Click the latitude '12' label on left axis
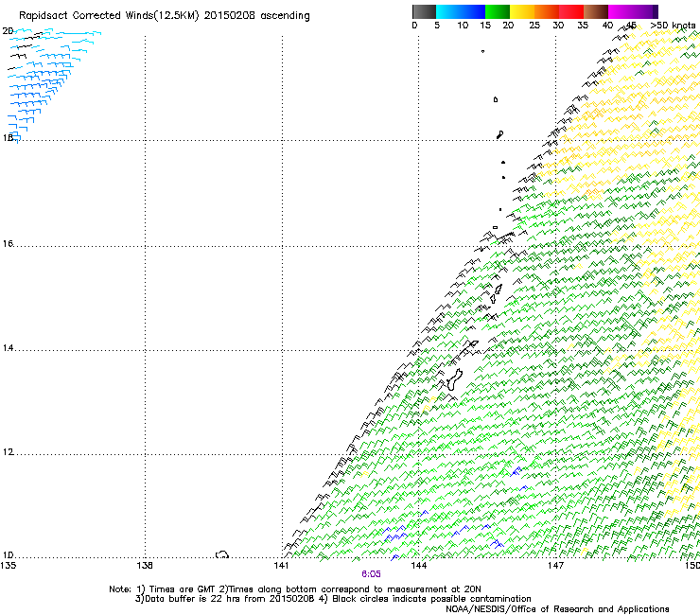 coord(8,452)
